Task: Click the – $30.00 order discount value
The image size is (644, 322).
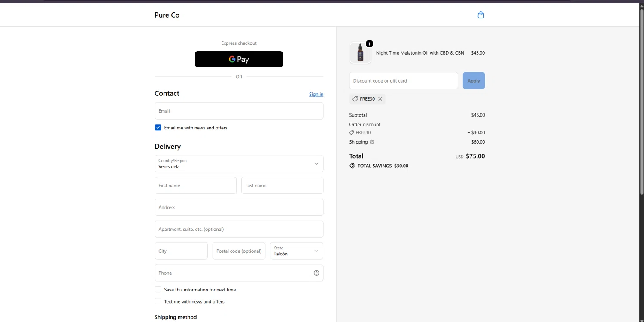Action: 476,132
